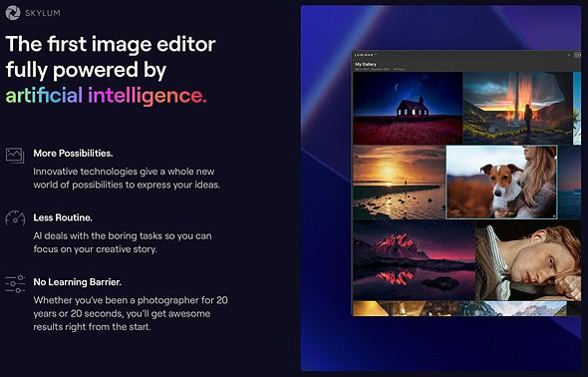Click the No Learning Barrier sliders icon
The height and width of the screenshot is (377, 588).
coord(15,283)
